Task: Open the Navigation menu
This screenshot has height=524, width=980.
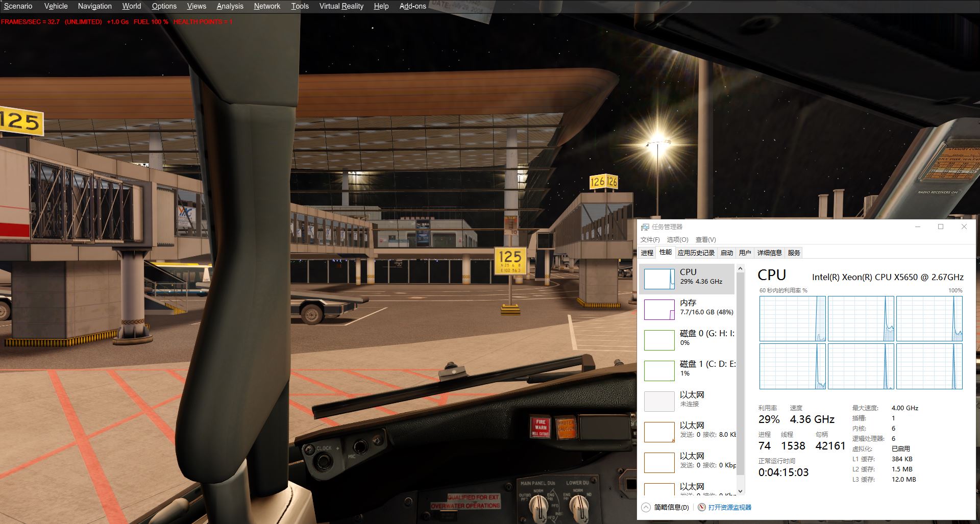Action: pos(94,6)
